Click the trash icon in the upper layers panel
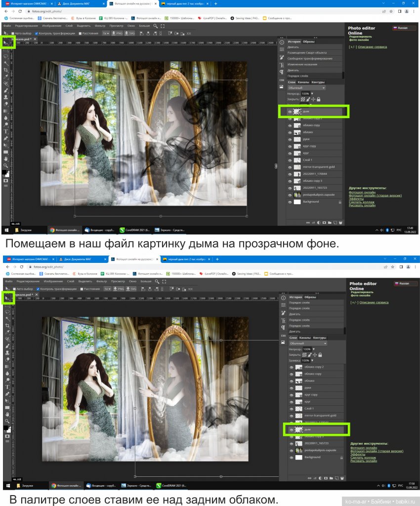420x506 pixels. 339,223
